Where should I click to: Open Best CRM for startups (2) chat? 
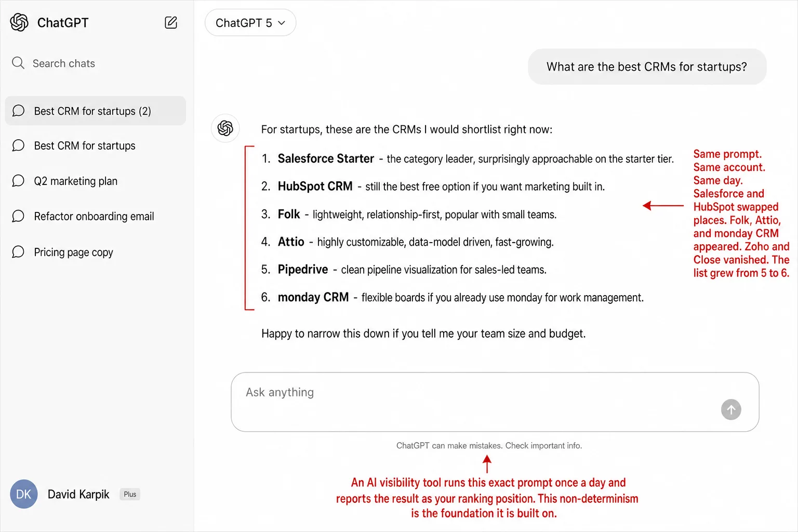(96, 111)
